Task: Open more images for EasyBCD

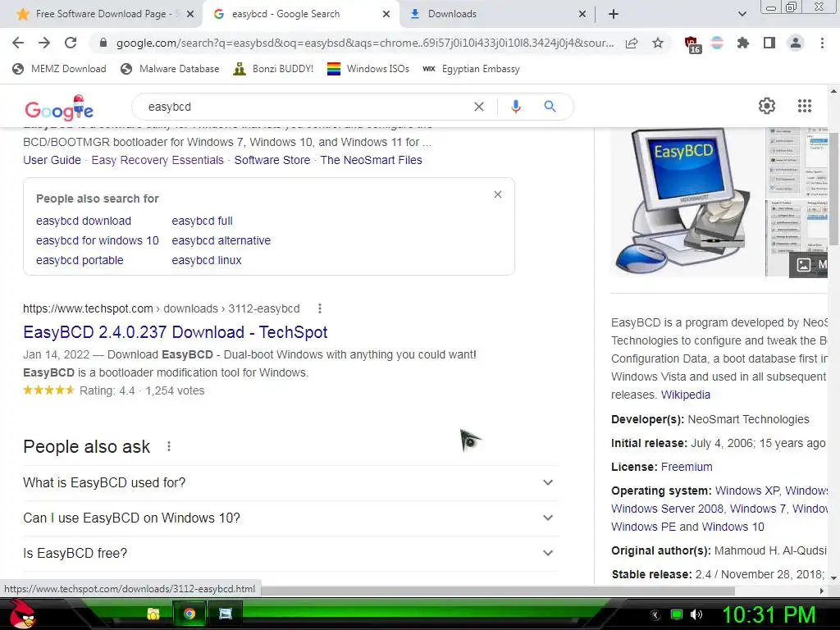Action: point(808,265)
